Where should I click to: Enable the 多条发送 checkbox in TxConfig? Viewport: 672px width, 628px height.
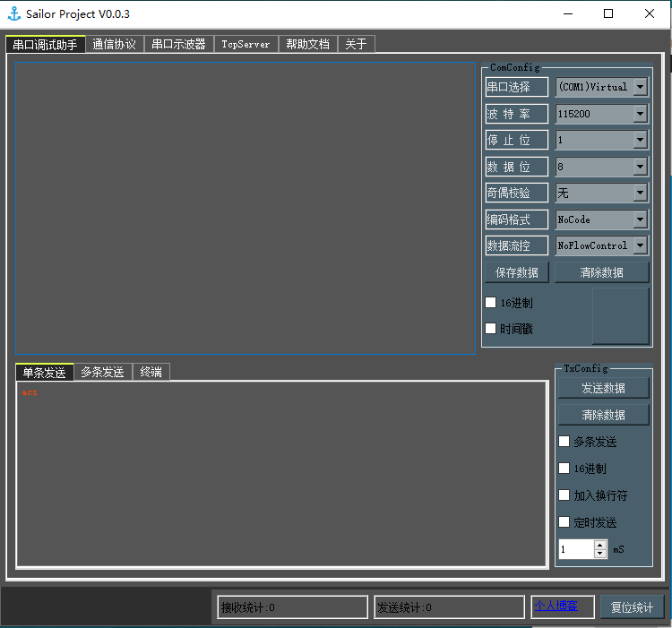(564, 442)
